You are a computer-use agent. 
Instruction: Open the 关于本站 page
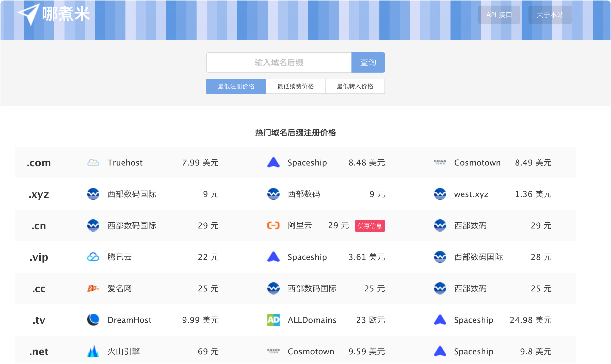coord(550,15)
